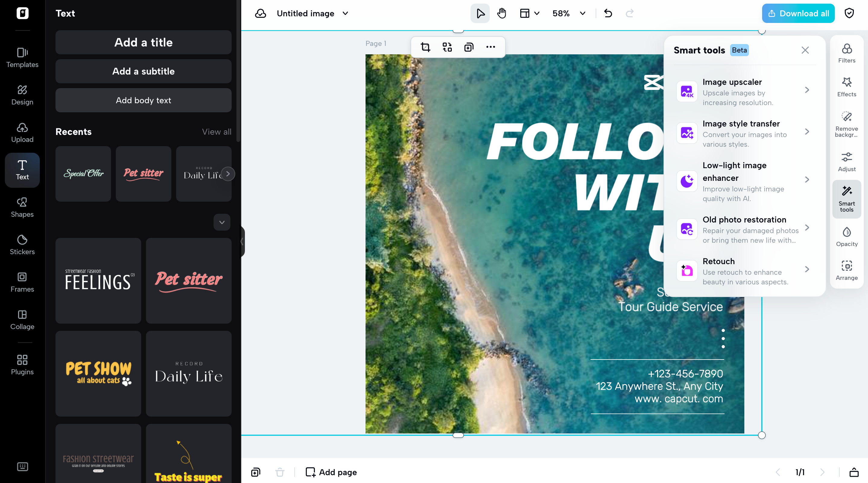868x483 pixels.
Task: Select the Special Offer recent text style
Action: [83, 174]
